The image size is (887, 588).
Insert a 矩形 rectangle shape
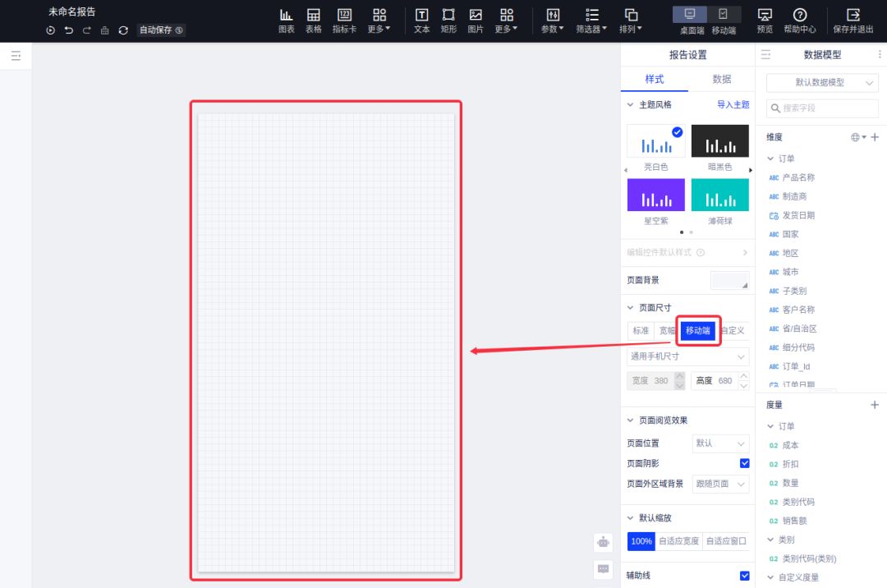(448, 21)
